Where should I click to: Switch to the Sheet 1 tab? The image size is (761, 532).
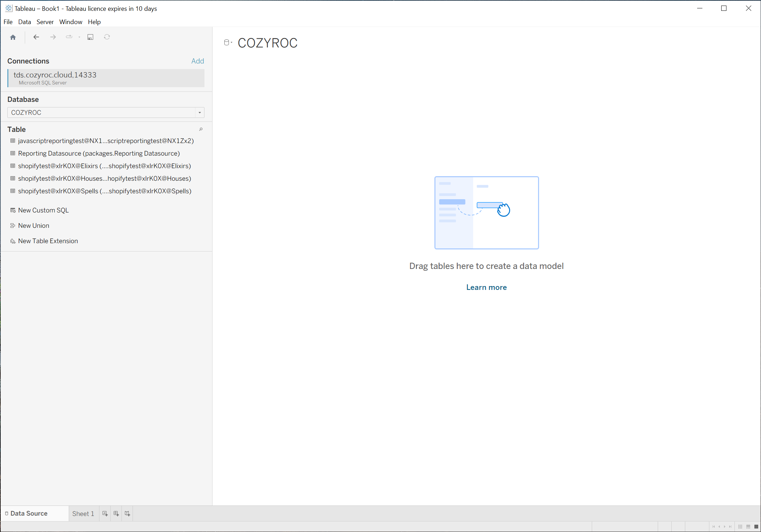click(83, 514)
